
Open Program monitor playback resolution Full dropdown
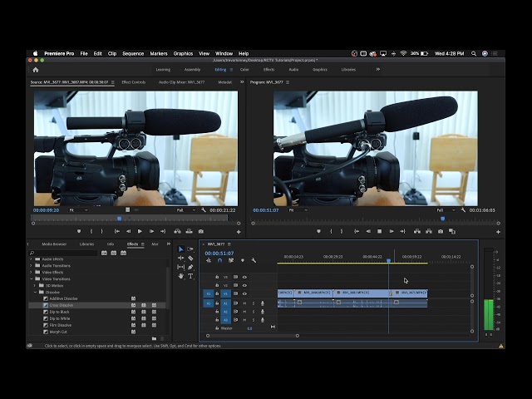coord(446,210)
